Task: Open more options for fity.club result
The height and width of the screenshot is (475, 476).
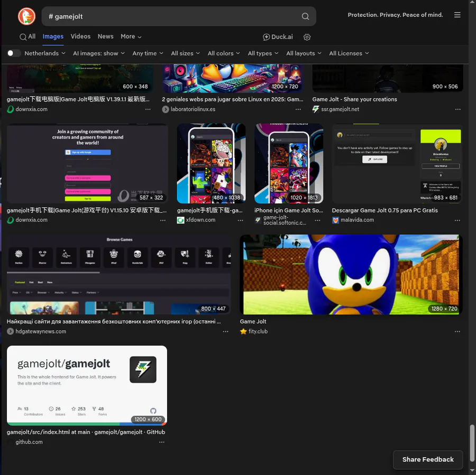Action: point(457,331)
